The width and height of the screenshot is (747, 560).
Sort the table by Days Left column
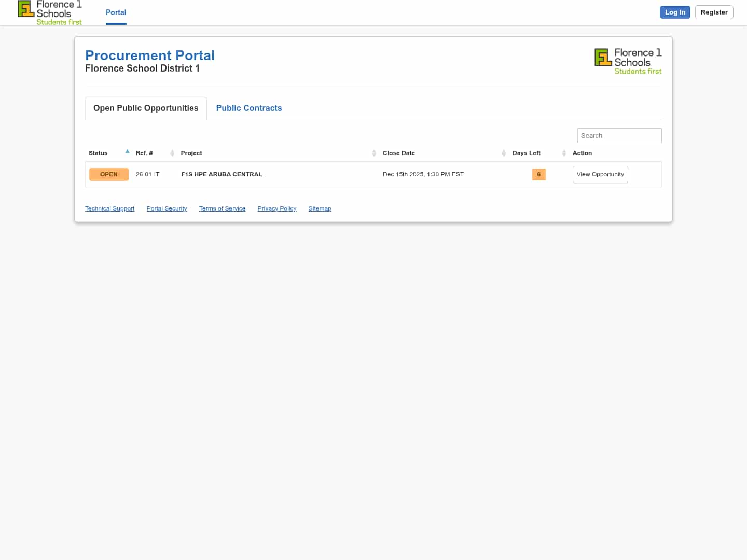564,153
